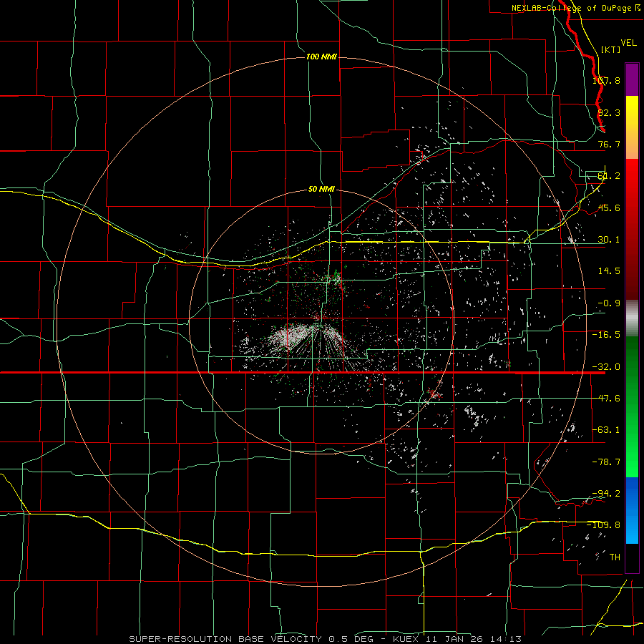Select the -78.7 legend value
The width and height of the screenshot is (644, 644).
click(606, 462)
